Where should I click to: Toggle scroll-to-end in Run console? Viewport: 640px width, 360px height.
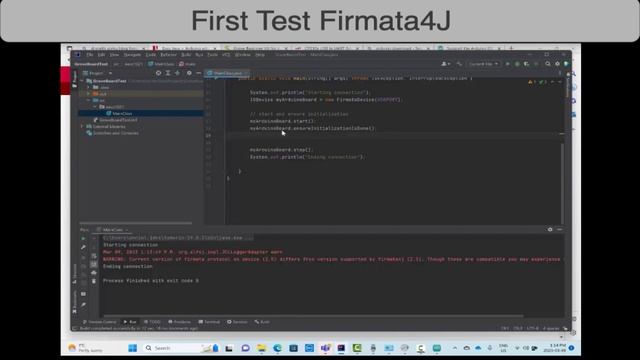pyautogui.click(x=94, y=264)
